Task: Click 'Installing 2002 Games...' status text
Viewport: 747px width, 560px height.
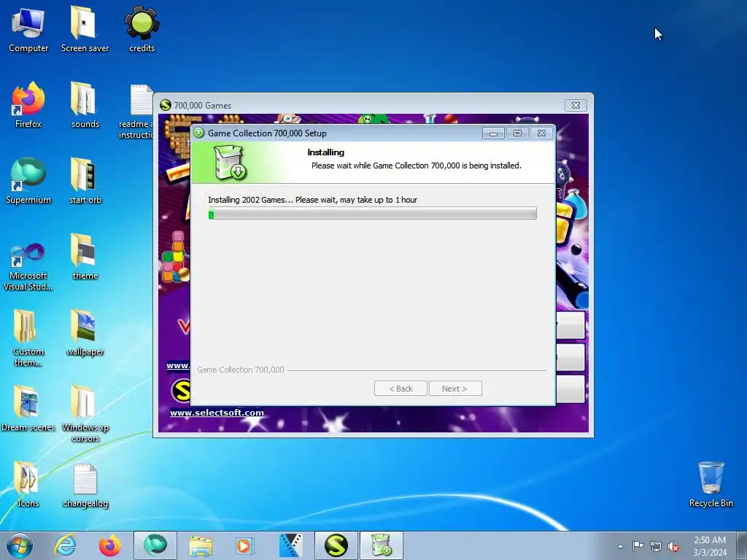Action: point(312,200)
